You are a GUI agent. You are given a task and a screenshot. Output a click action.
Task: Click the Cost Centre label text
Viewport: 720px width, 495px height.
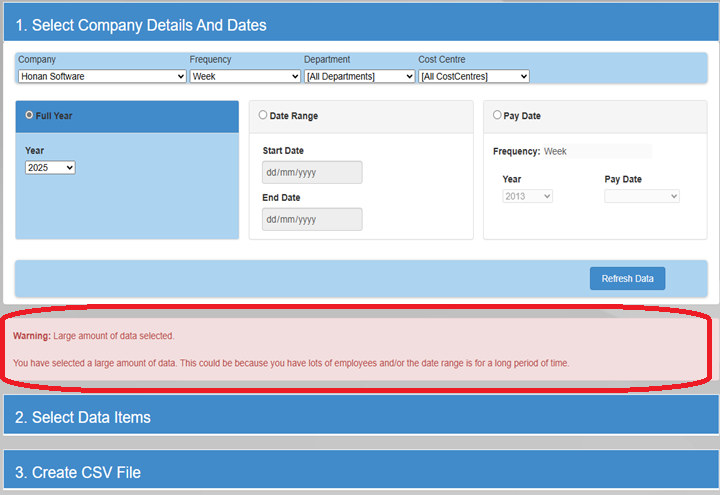pos(442,60)
